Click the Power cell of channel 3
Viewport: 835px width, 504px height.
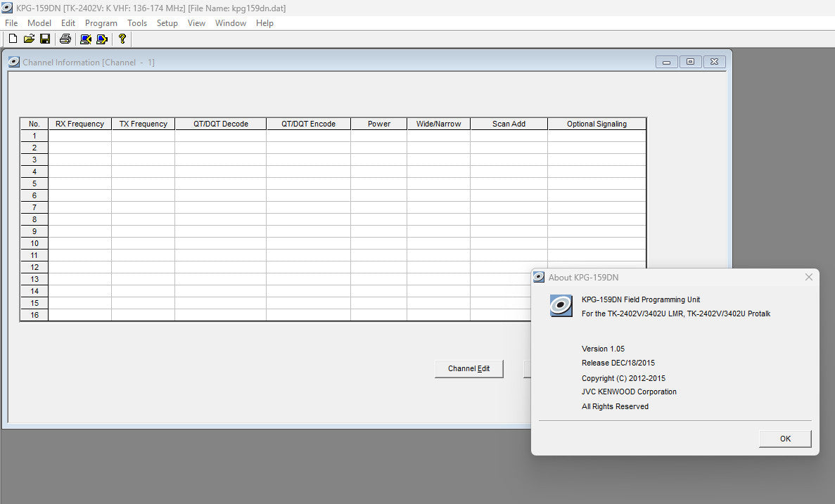[x=378, y=160]
